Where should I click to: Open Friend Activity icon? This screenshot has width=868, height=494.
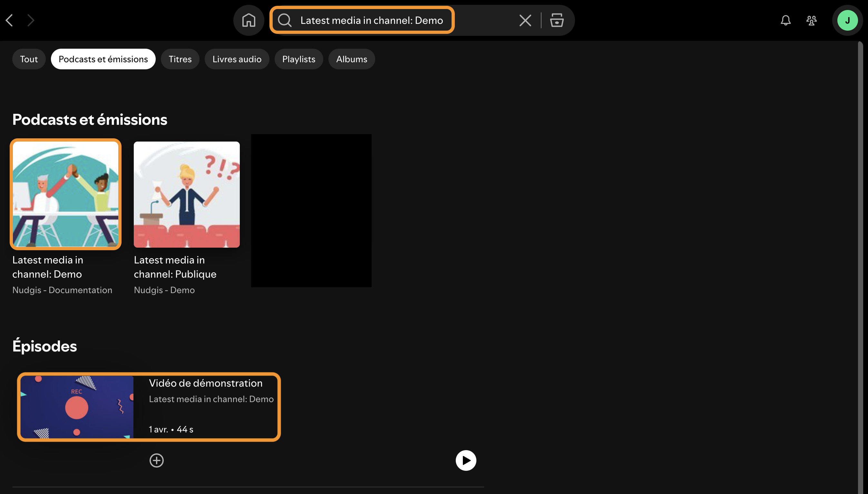click(x=811, y=20)
